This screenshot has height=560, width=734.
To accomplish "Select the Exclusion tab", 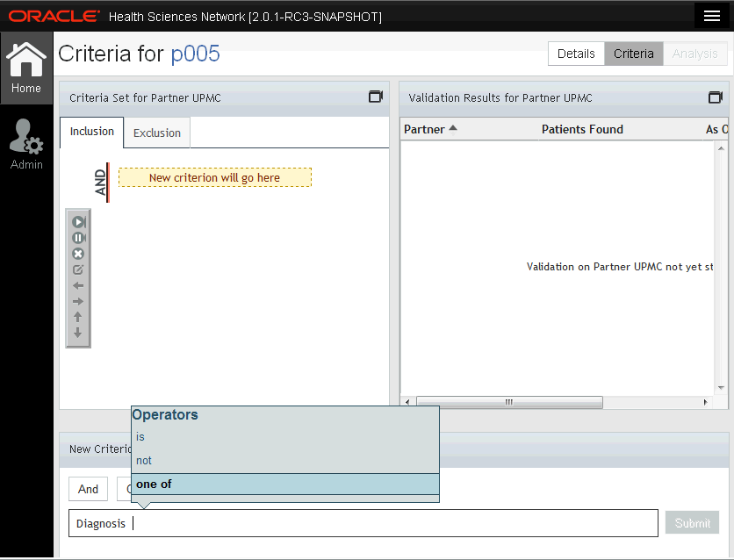I will click(157, 133).
